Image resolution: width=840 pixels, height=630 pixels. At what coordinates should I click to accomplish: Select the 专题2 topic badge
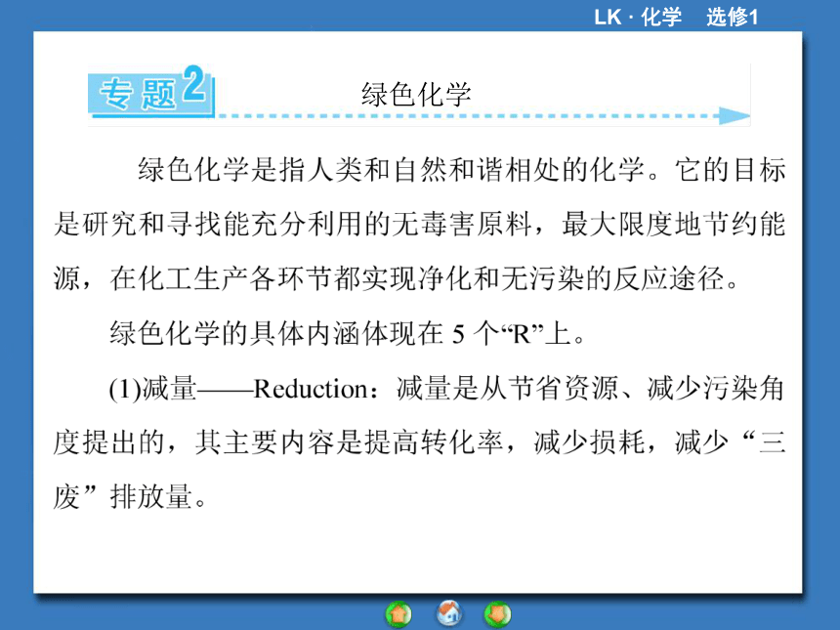point(151,90)
